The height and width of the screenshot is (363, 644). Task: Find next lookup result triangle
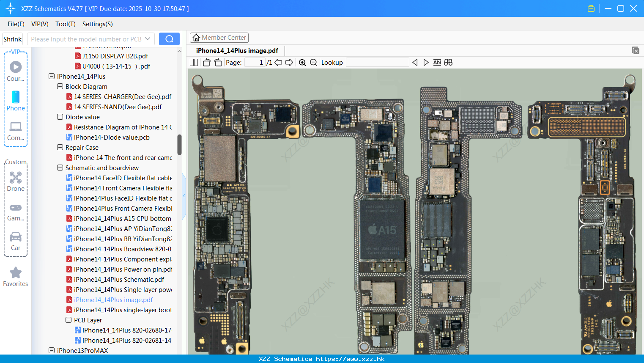pyautogui.click(x=426, y=63)
